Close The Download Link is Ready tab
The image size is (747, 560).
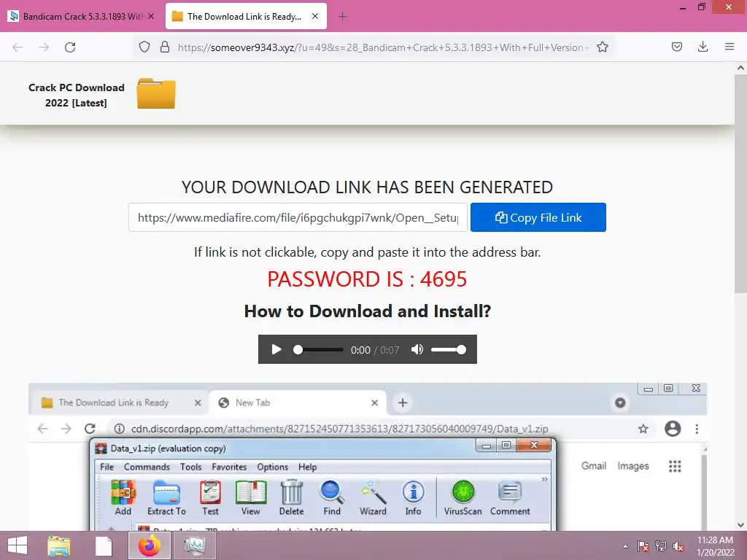tap(315, 16)
